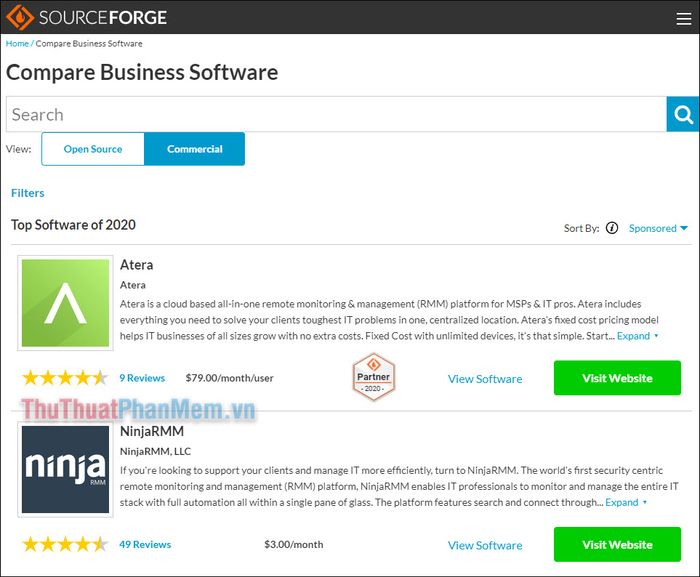Open the Atera product title
The image size is (700, 577).
137,265
